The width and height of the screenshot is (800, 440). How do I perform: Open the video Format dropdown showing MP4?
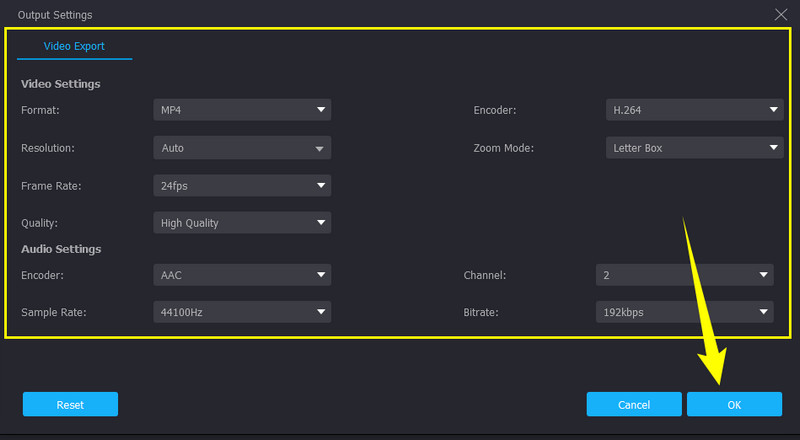coord(241,110)
